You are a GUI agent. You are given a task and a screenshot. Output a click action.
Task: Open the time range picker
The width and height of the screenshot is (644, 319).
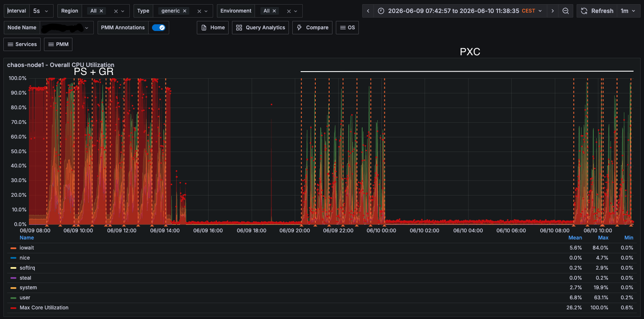coord(460,11)
